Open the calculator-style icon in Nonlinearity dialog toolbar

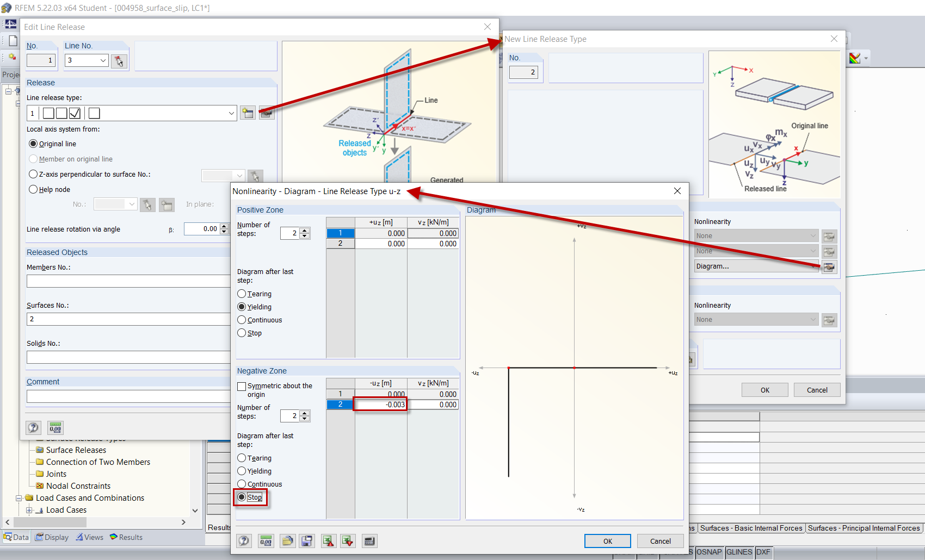[369, 541]
